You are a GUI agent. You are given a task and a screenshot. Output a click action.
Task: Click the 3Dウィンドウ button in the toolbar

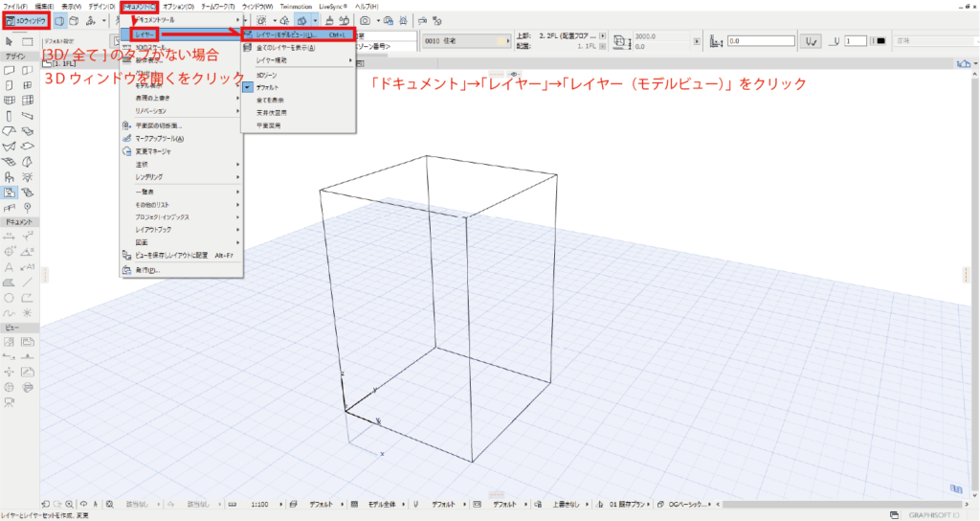pos(26,21)
